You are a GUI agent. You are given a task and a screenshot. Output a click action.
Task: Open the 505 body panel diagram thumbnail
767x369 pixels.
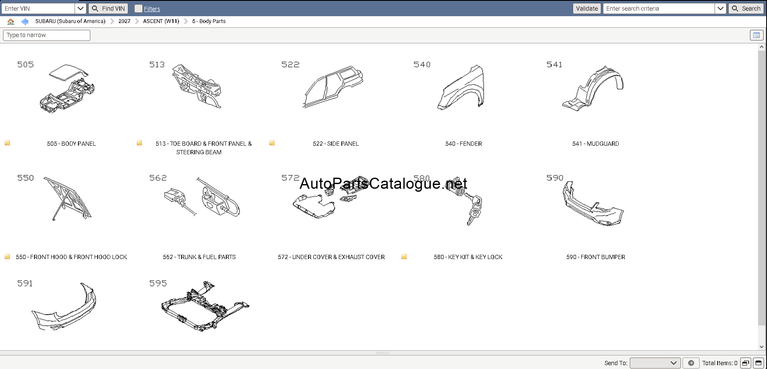[67, 89]
